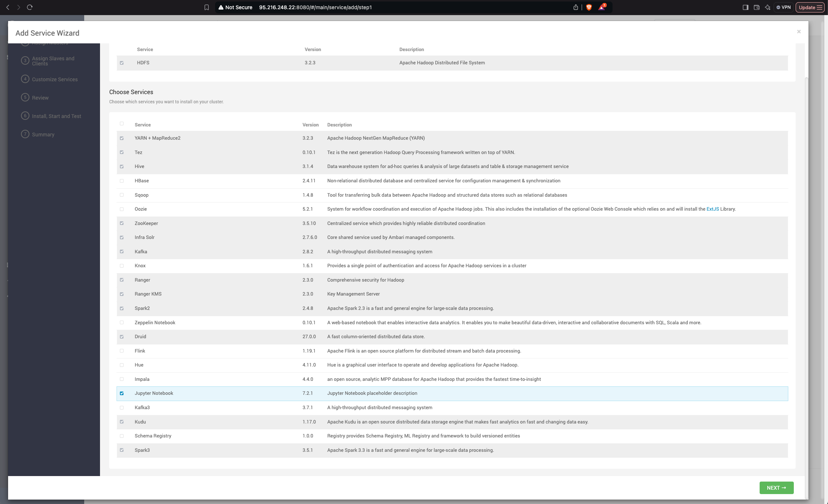This screenshot has width=828, height=504.
Task: Check the Knox service checkbox
Action: tap(122, 266)
